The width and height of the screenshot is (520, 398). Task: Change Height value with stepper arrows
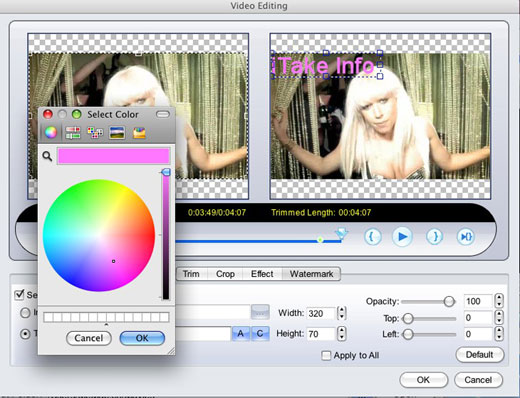pos(342,333)
